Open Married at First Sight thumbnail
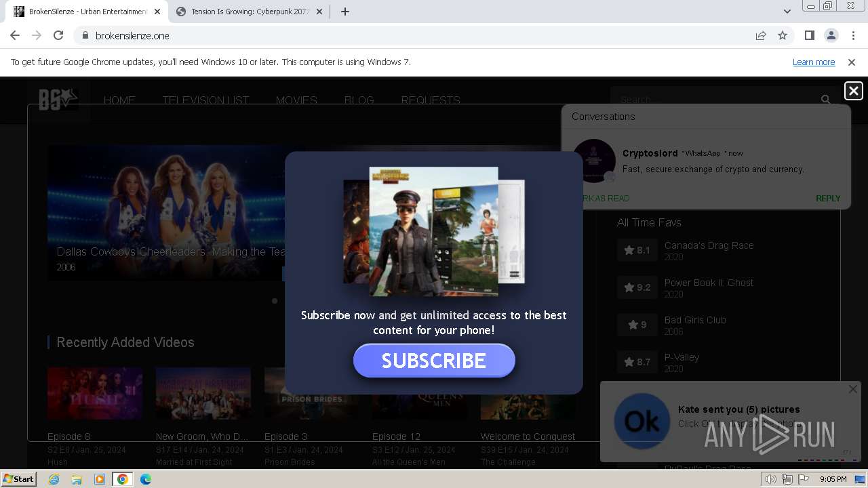Viewport: 868px width, 488px height. (203, 394)
